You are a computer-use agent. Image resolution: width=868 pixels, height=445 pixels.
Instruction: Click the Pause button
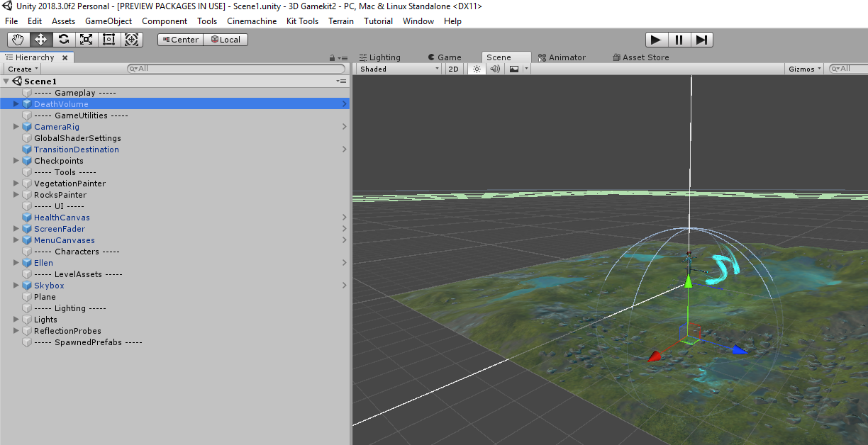tap(679, 40)
